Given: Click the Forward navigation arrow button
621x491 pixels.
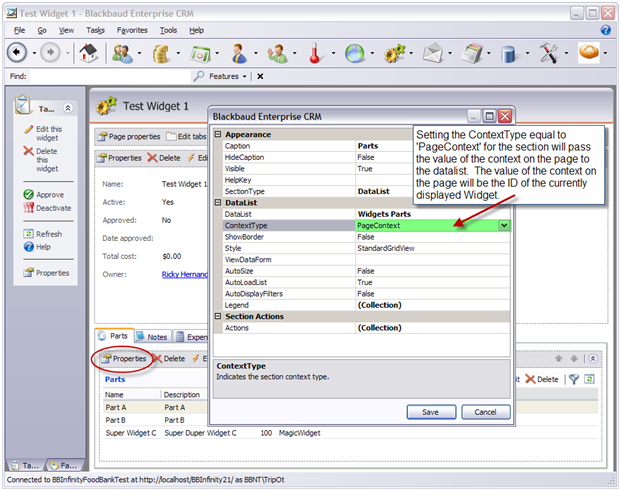Looking at the screenshot, I should coord(50,52).
